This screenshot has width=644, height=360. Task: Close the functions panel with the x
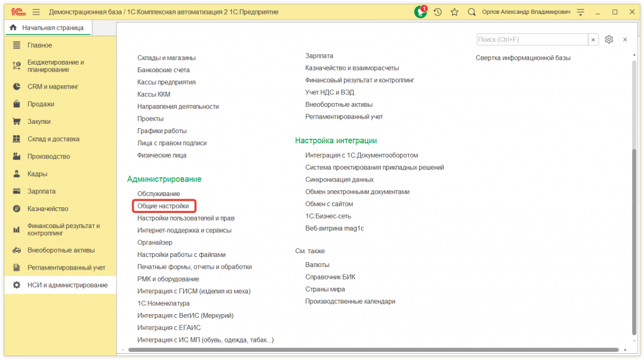pyautogui.click(x=625, y=40)
